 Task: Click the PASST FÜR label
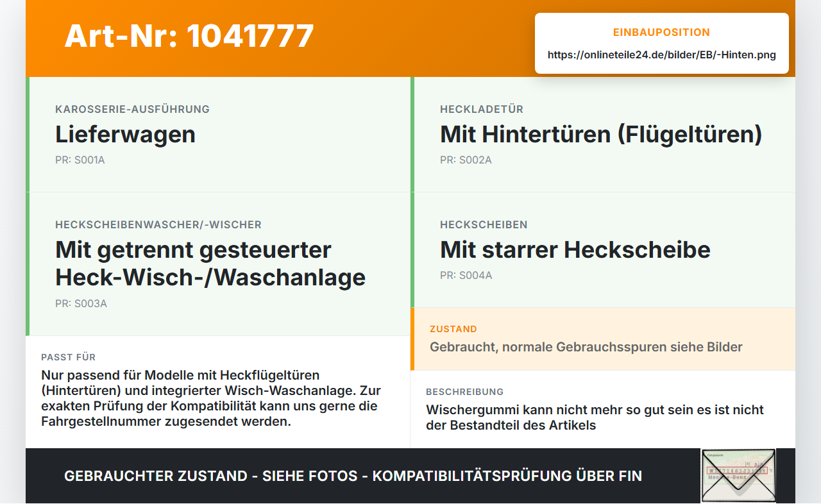[x=68, y=357]
